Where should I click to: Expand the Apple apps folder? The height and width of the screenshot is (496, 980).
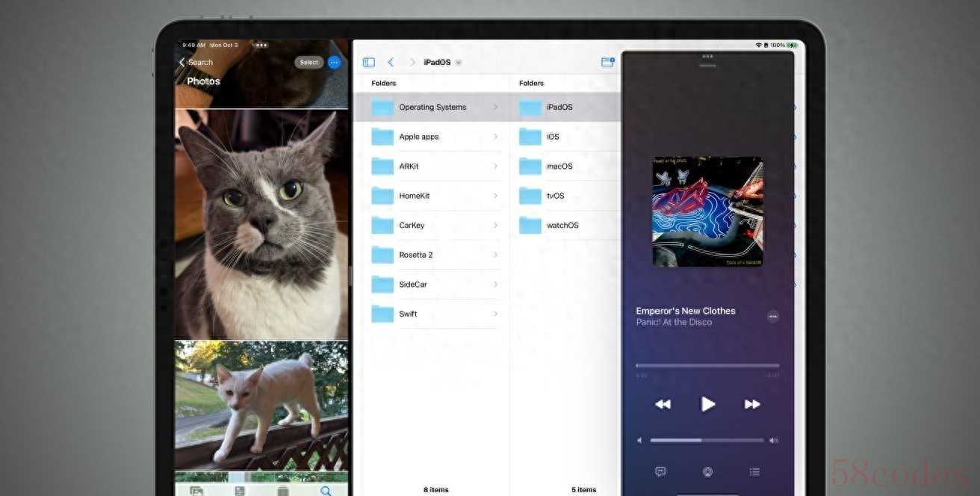pos(435,137)
